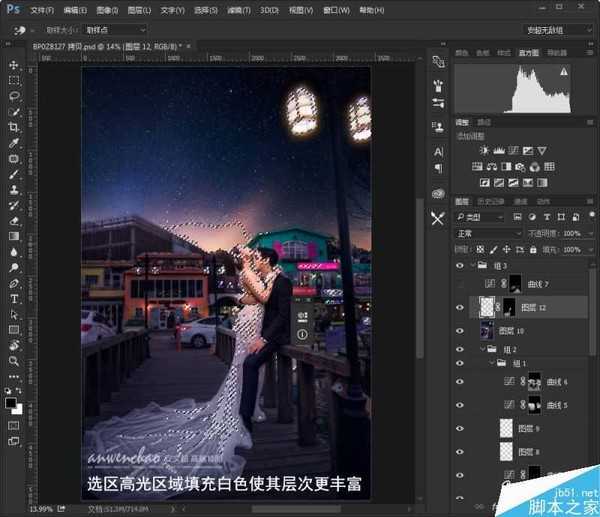
Task: Open the collapsed Character panel icon
Action: pyautogui.click(x=439, y=152)
